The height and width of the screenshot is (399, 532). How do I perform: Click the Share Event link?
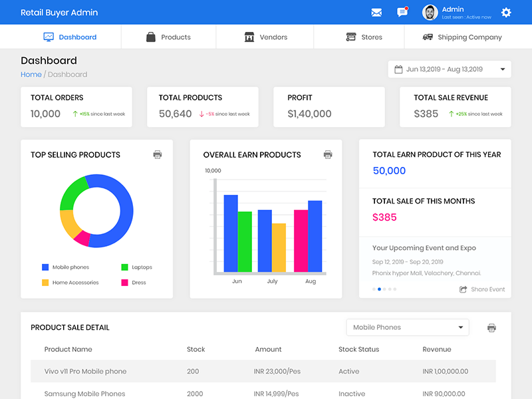click(x=487, y=289)
